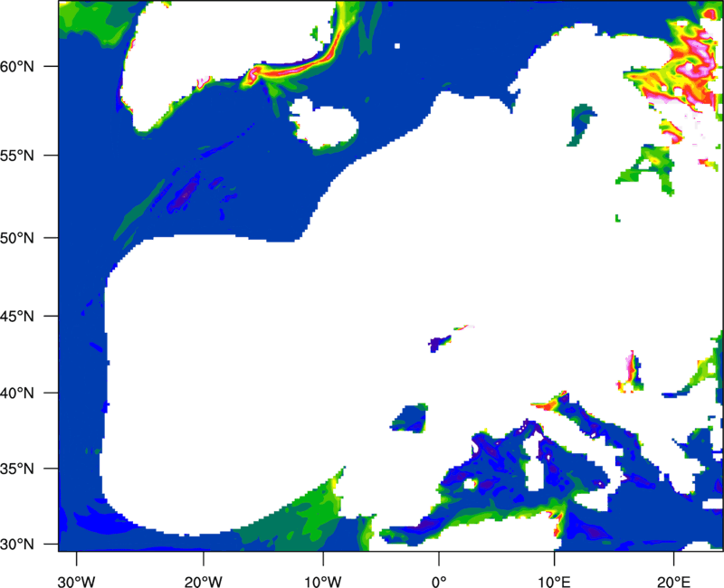Click the 30°W longitude label
This screenshot has width=724, height=588.
click(x=77, y=582)
